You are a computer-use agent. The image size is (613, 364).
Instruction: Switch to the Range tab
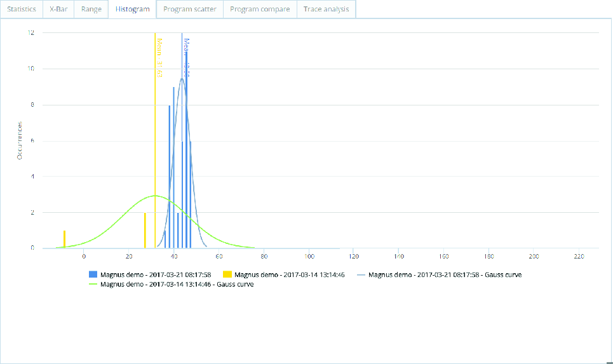(91, 9)
